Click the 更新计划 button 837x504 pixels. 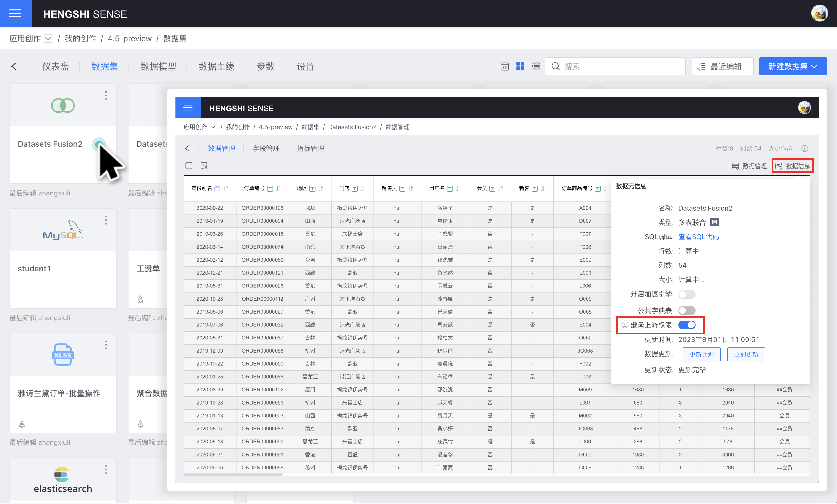pos(702,354)
